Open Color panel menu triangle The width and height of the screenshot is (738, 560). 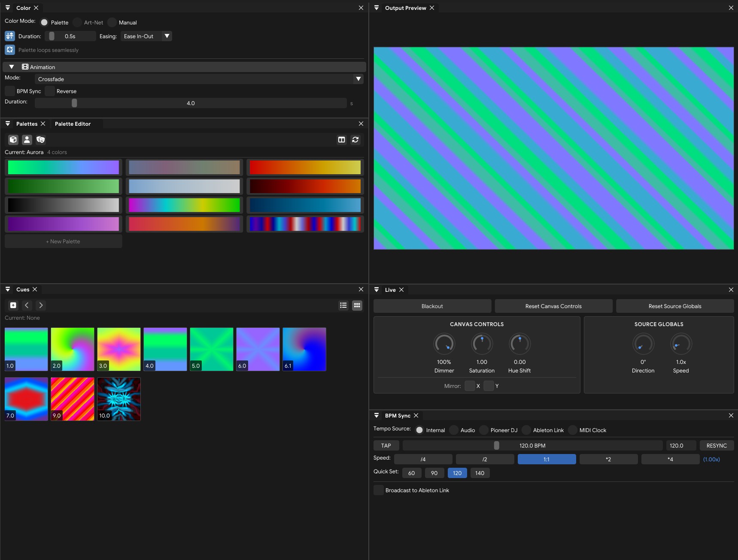click(x=8, y=8)
